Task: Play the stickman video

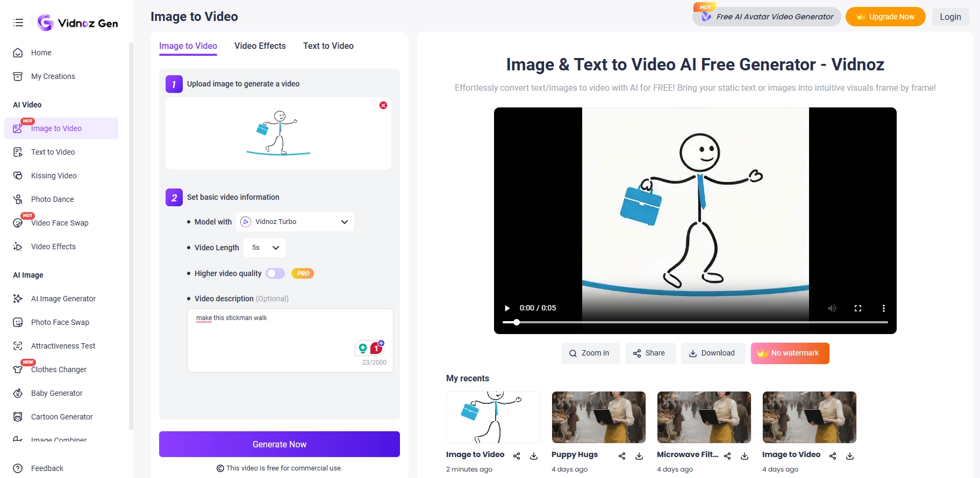Action: (507, 308)
